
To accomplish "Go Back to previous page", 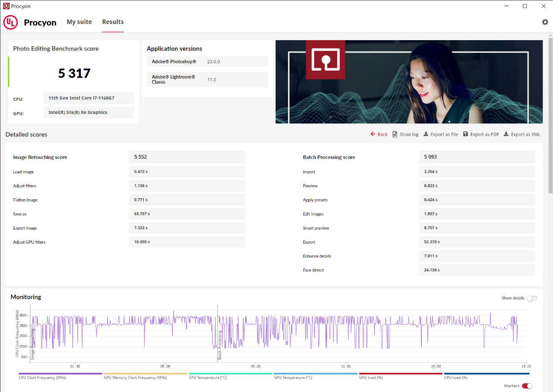I will [x=383, y=134].
